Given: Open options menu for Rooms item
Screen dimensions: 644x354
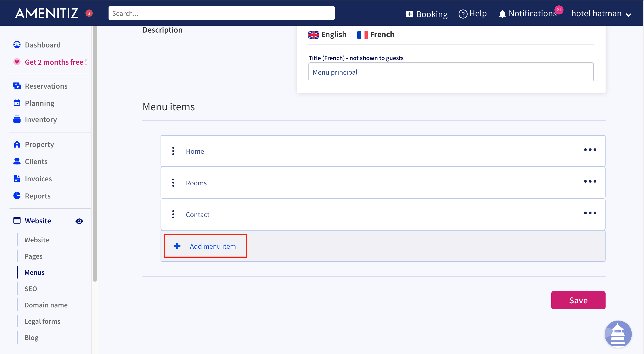Looking at the screenshot, I should point(590,181).
